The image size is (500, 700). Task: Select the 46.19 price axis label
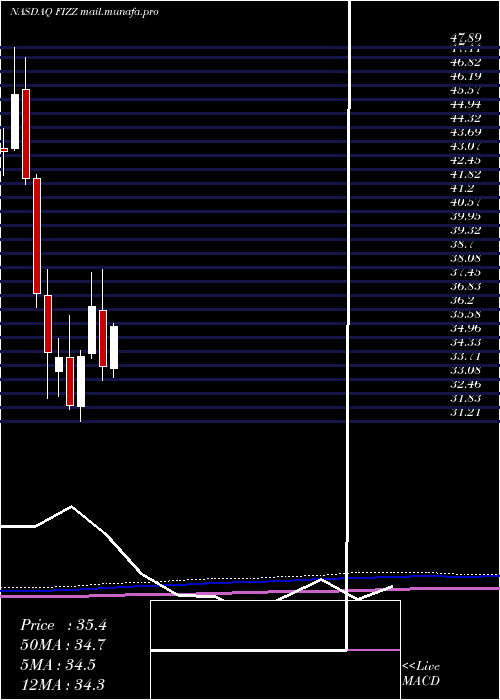465,77
